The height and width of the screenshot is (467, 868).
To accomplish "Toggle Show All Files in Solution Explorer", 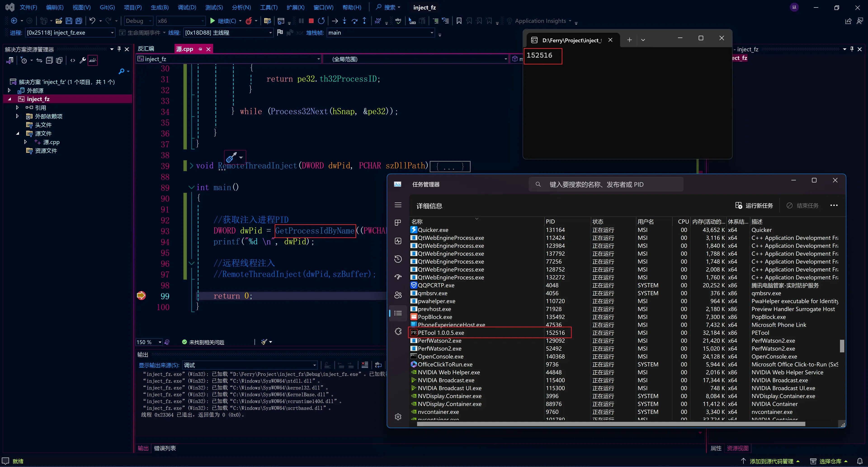I will coord(59,60).
